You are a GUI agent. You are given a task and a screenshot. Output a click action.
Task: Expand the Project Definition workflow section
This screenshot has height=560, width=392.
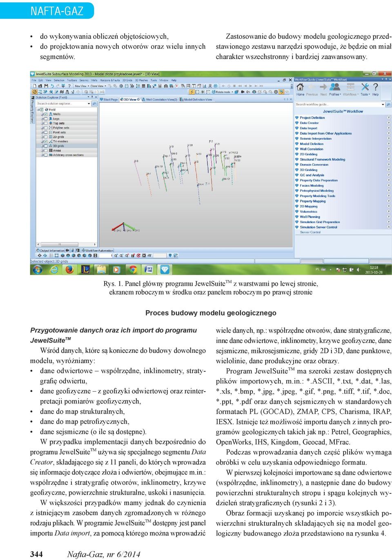click(389, 117)
